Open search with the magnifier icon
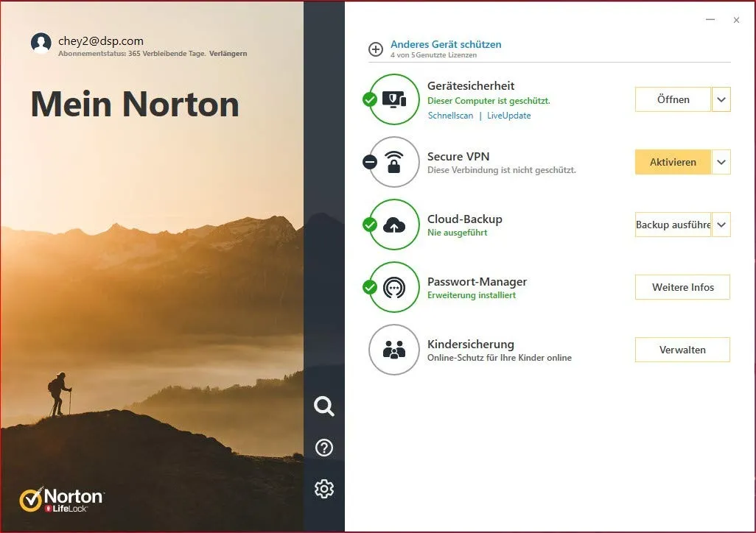 pos(324,406)
